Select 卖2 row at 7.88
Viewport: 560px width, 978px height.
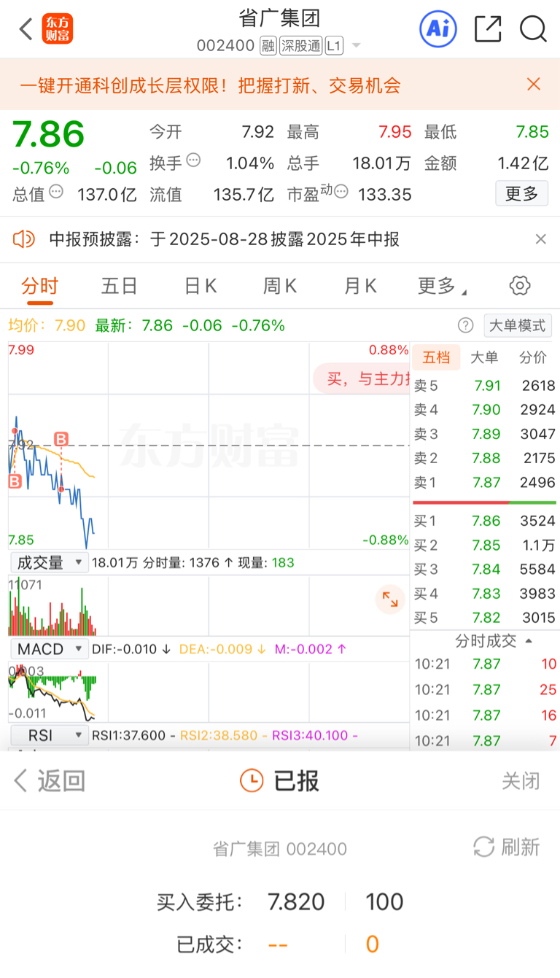pos(484,458)
